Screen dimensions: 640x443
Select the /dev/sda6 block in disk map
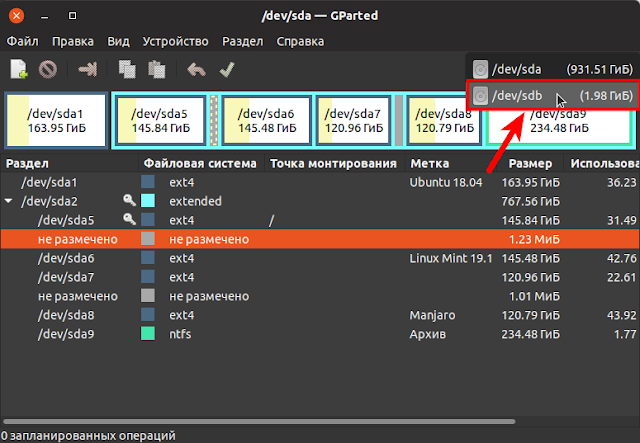pos(267,120)
